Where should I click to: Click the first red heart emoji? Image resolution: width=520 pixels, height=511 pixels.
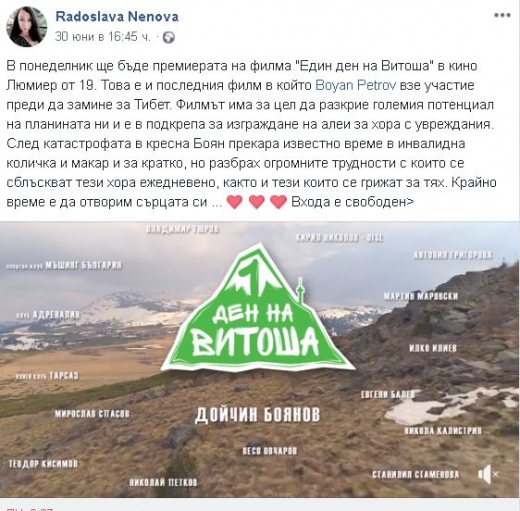pyautogui.click(x=234, y=202)
